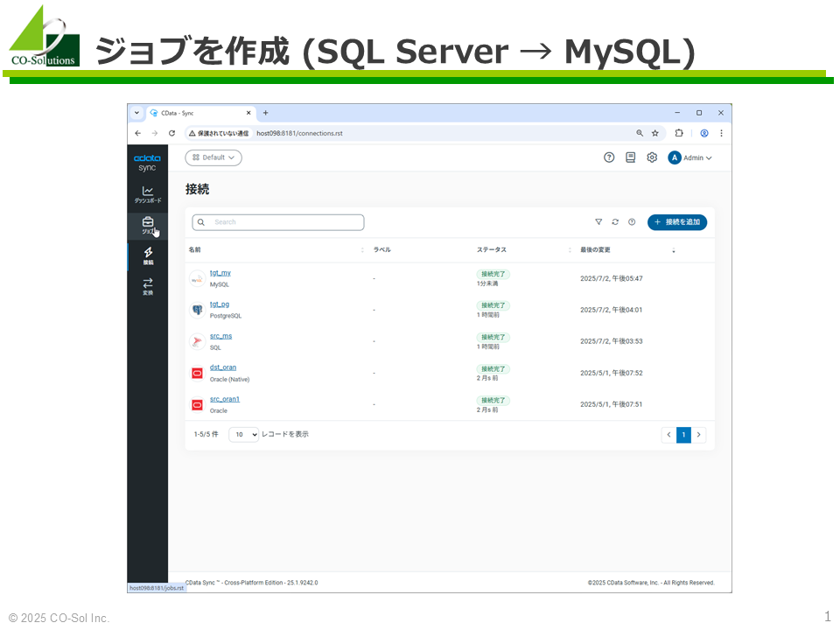Open the ジョブ jobs page in the sidebar
The height and width of the screenshot is (630, 840).
pyautogui.click(x=148, y=226)
